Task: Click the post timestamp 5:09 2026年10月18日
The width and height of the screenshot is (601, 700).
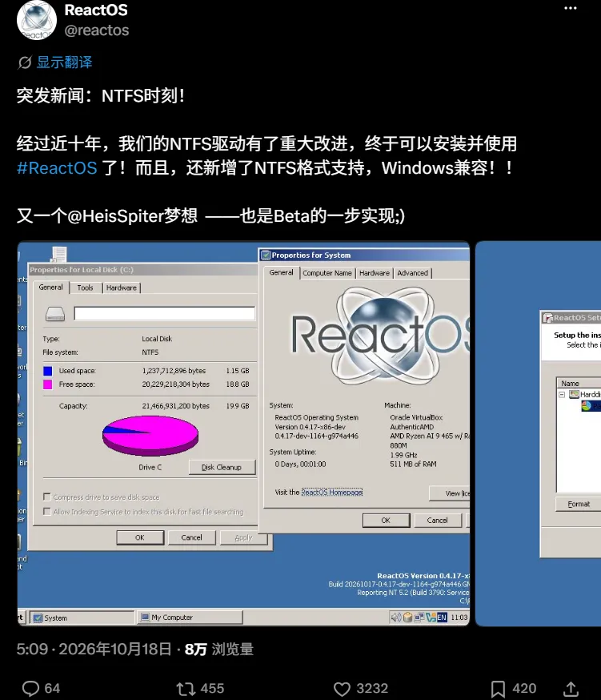Action: (94, 649)
